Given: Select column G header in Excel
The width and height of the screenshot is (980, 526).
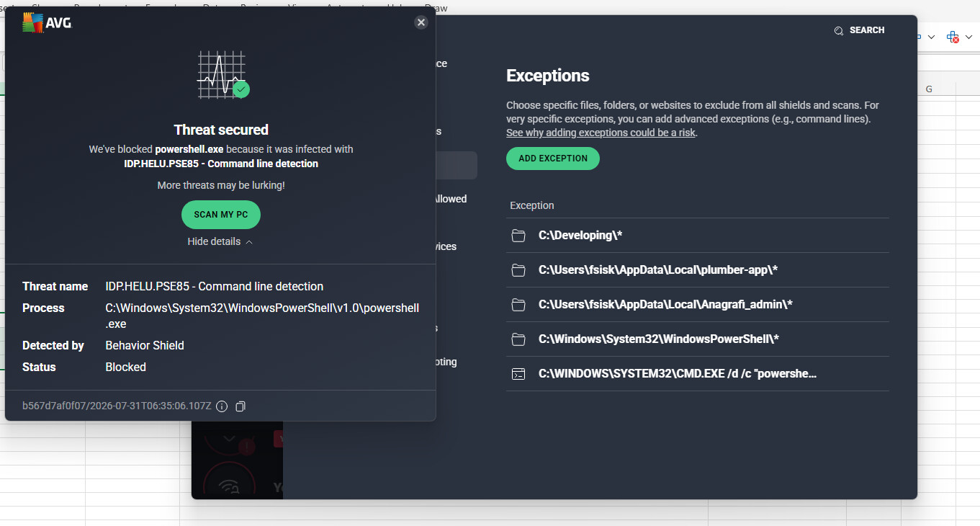Looking at the screenshot, I should pos(929,89).
